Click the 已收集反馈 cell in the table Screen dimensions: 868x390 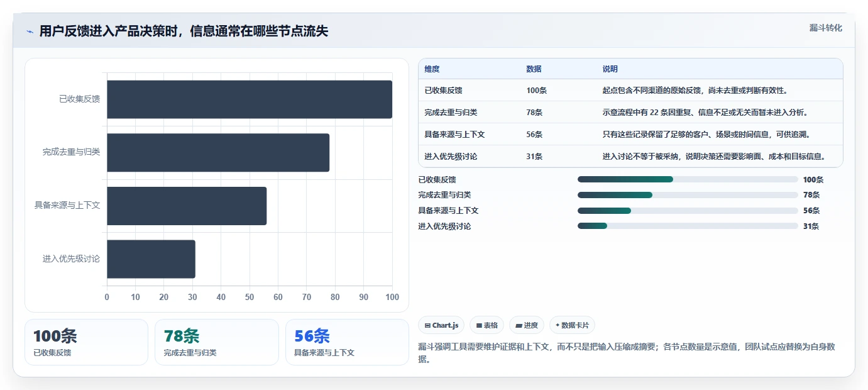pyautogui.click(x=443, y=90)
